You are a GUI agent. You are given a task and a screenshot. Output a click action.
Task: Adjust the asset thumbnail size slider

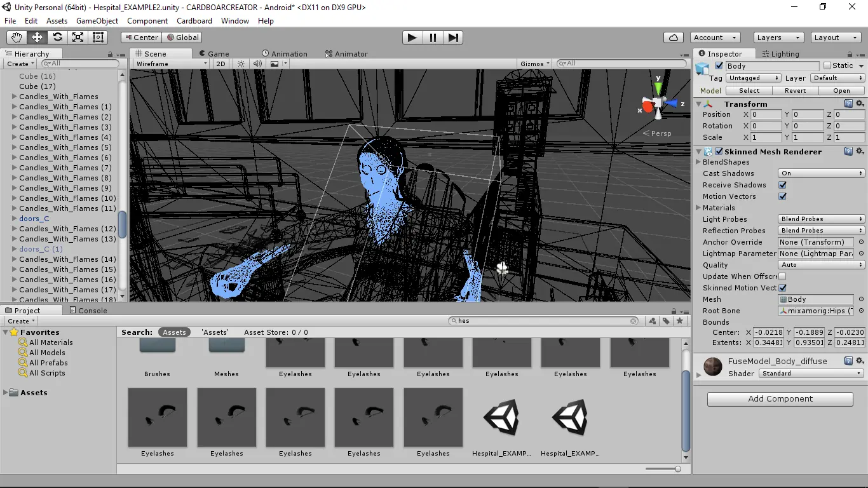coord(677,469)
